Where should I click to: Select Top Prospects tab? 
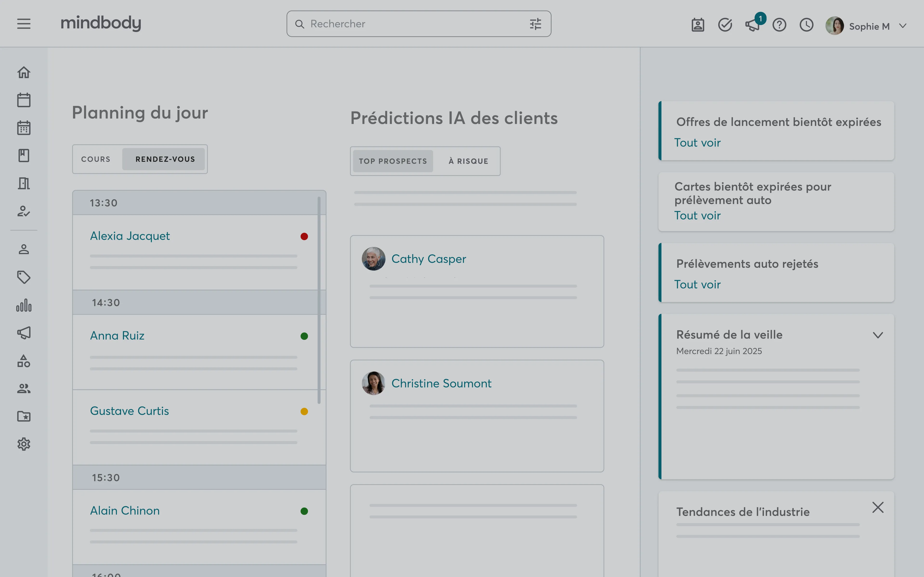[x=392, y=161]
